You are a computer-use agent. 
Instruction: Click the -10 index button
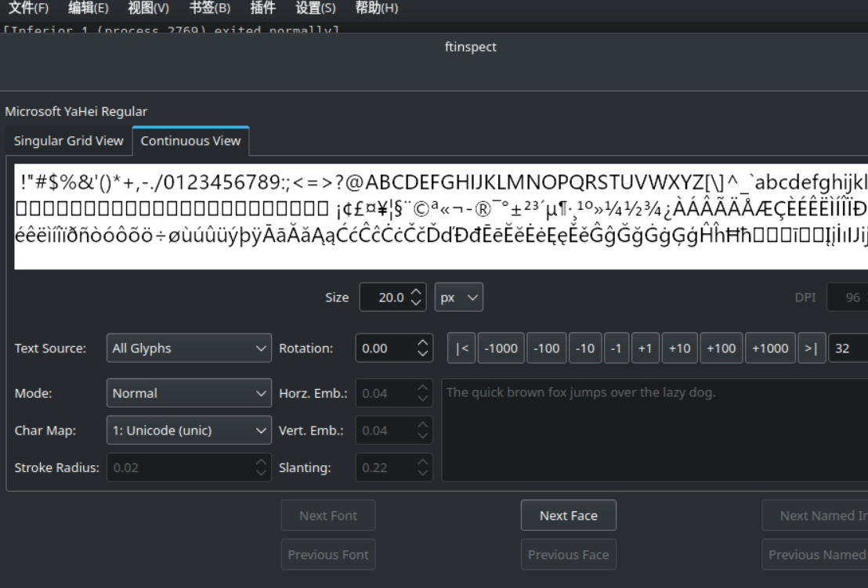coord(585,348)
